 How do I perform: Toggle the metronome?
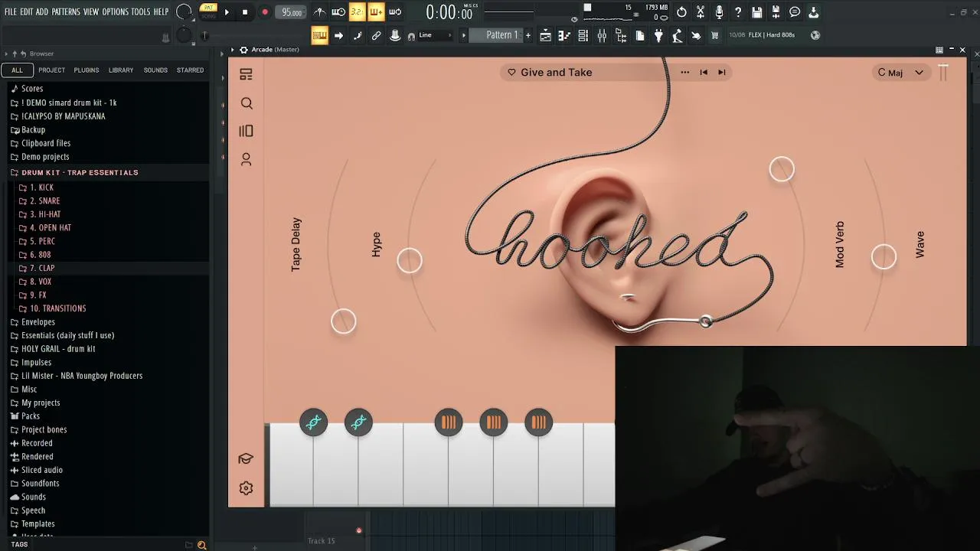point(319,12)
